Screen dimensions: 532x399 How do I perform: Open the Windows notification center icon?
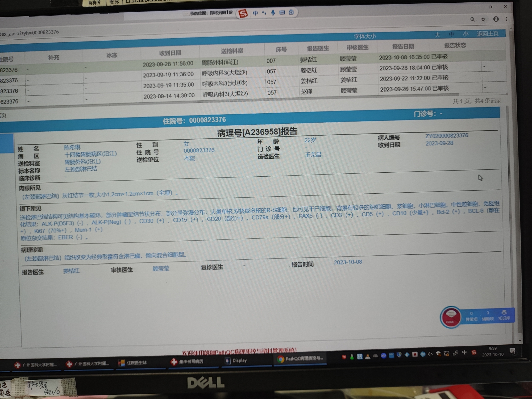[512, 351]
